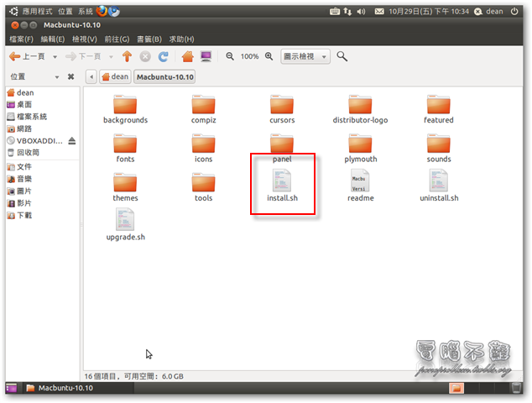
Task: Expand the 上一頁 back history arrow
Action: (x=55, y=56)
